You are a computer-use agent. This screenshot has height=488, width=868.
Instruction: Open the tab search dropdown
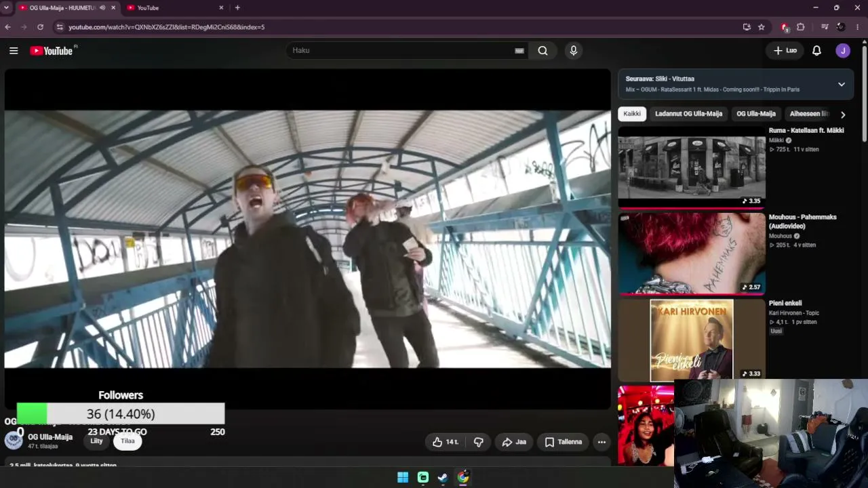[6, 7]
